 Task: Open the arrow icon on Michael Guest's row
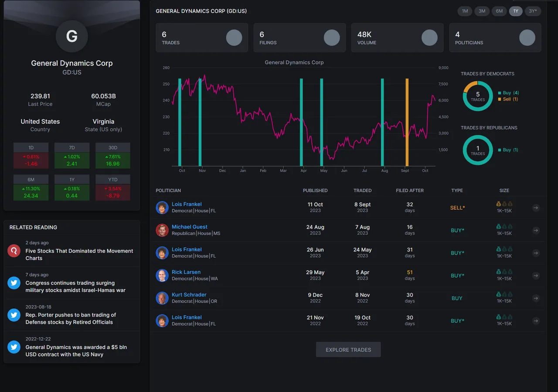click(536, 231)
